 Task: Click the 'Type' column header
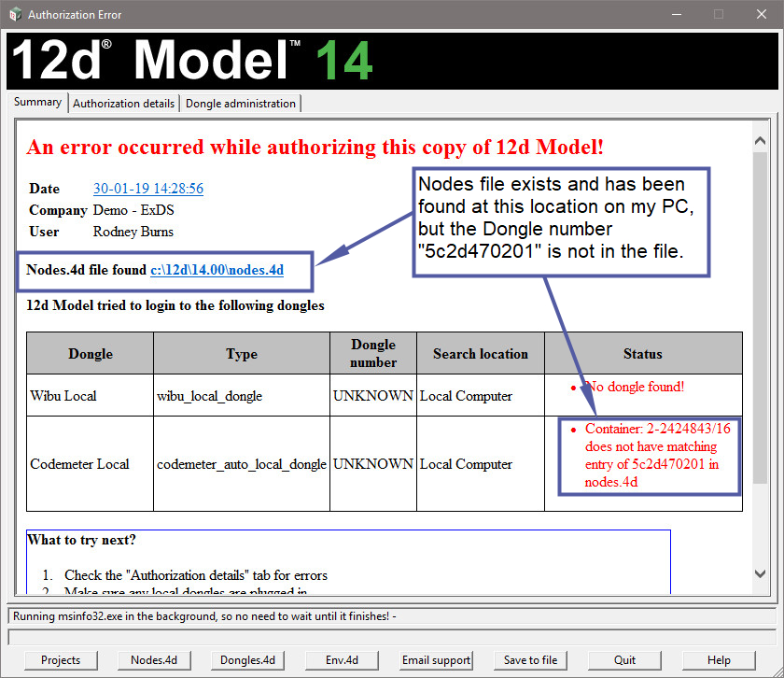coord(242,353)
